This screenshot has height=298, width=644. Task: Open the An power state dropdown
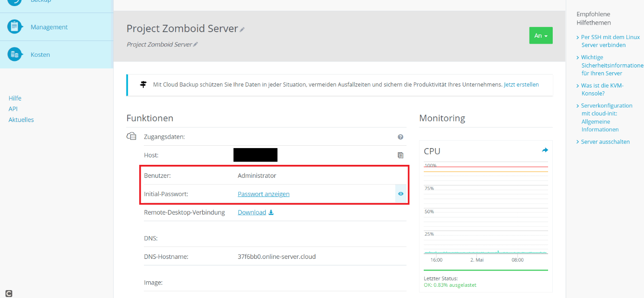click(541, 35)
